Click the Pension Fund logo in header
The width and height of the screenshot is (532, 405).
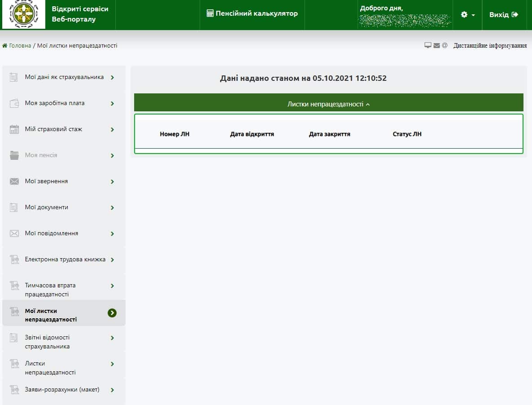(x=24, y=14)
